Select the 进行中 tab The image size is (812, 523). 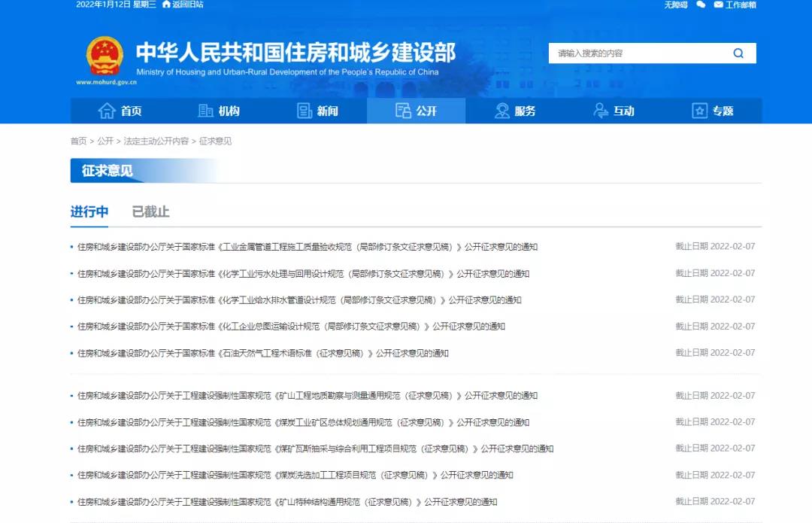(89, 212)
